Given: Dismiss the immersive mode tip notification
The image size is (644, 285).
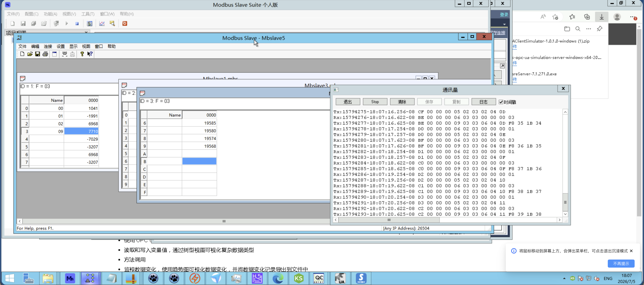Looking at the screenshot, I should 631,251.
